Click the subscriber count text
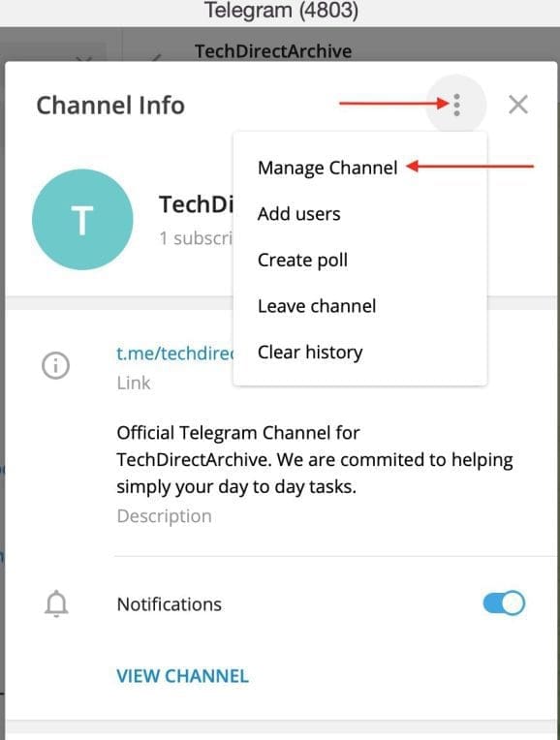The width and height of the screenshot is (560, 740). [196, 238]
